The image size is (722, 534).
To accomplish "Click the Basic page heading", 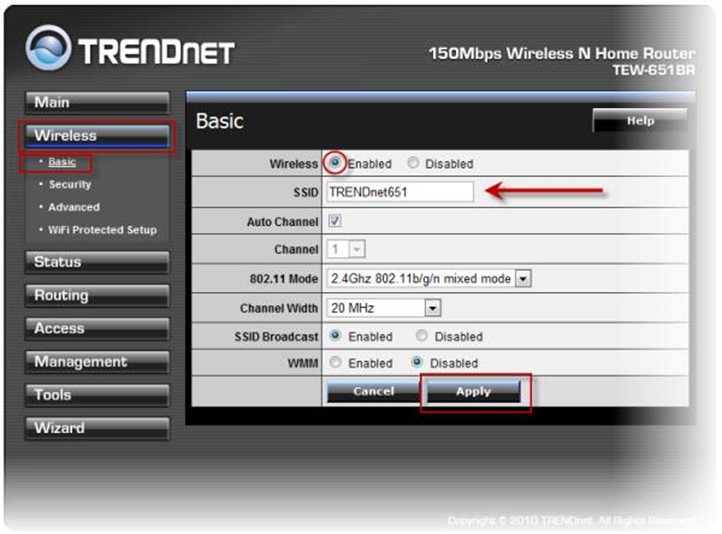I will 220,121.
